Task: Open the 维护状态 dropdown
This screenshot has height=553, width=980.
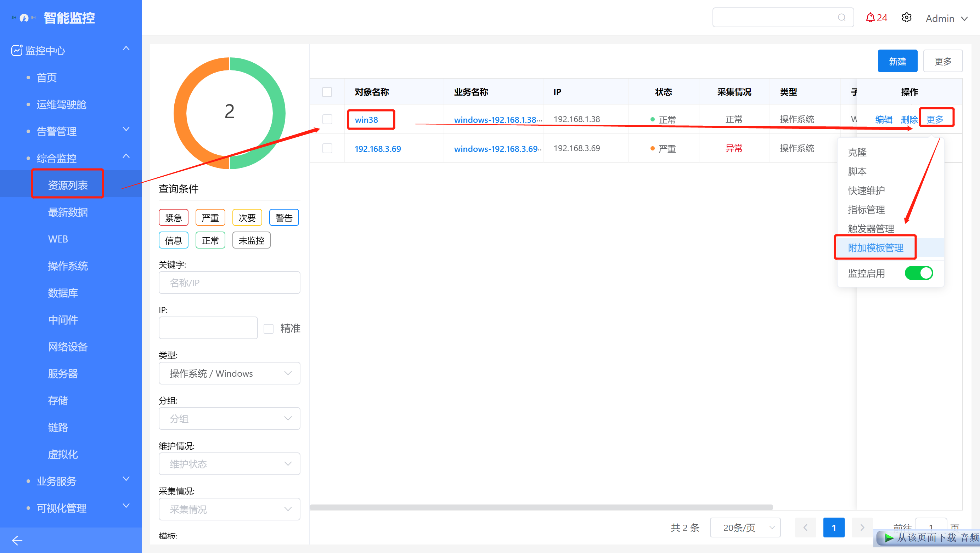Action: [229, 464]
